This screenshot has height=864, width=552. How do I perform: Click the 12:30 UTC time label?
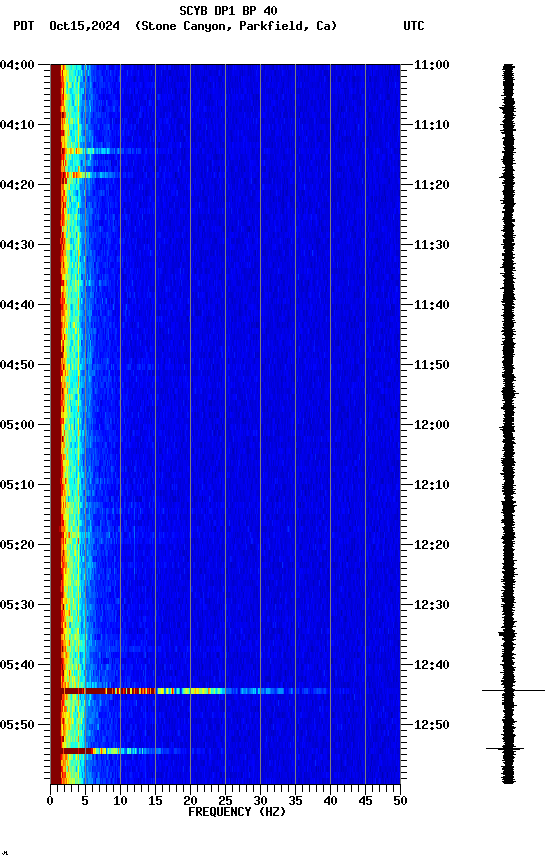coord(432,605)
